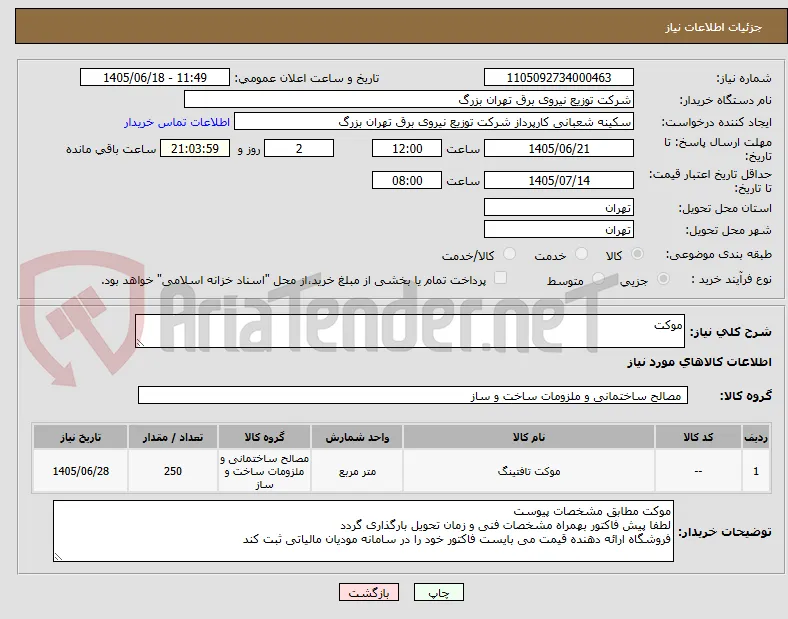788x619 pixels.
Task: Click the شرح کلی نیاز label
Action: tap(730, 332)
